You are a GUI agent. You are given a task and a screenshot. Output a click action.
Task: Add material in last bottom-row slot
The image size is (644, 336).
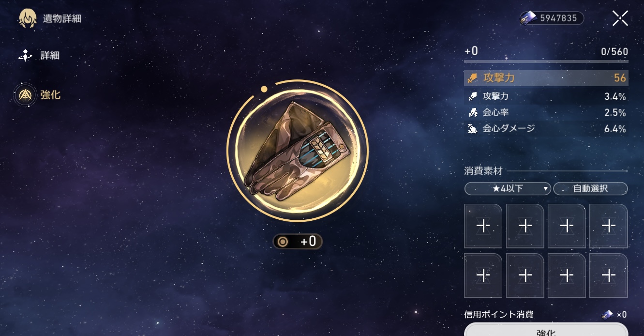tap(609, 275)
